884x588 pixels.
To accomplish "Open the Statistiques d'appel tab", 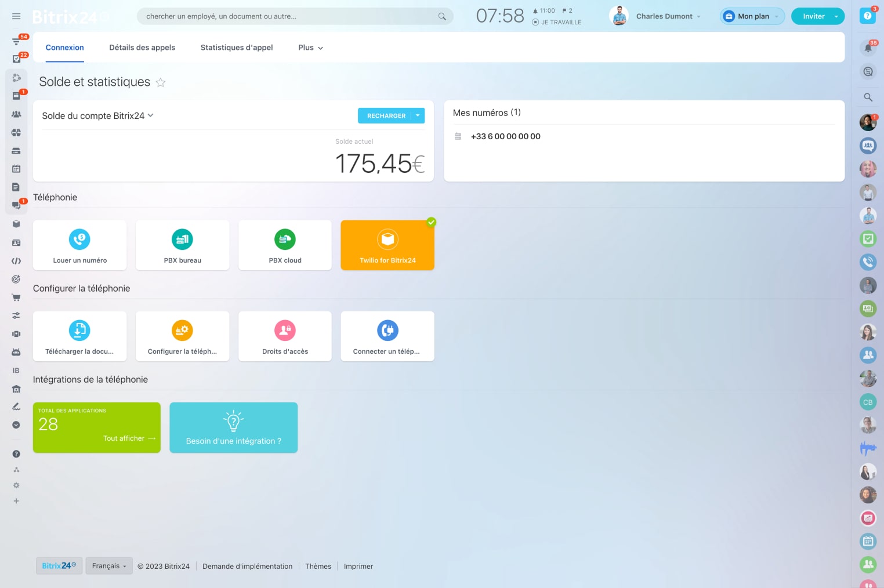I will [x=237, y=48].
